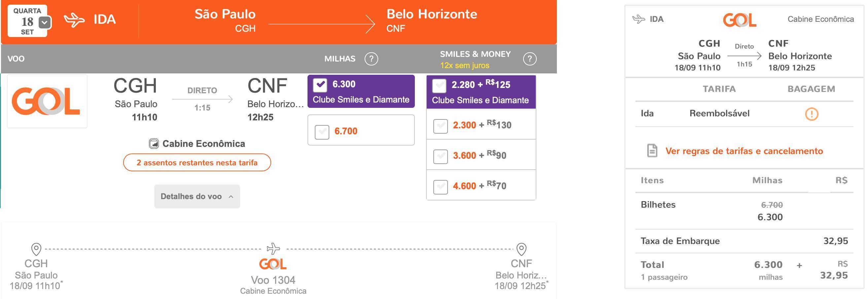Click the Smiles & Money help question mark icon
868x299 pixels.
530,59
